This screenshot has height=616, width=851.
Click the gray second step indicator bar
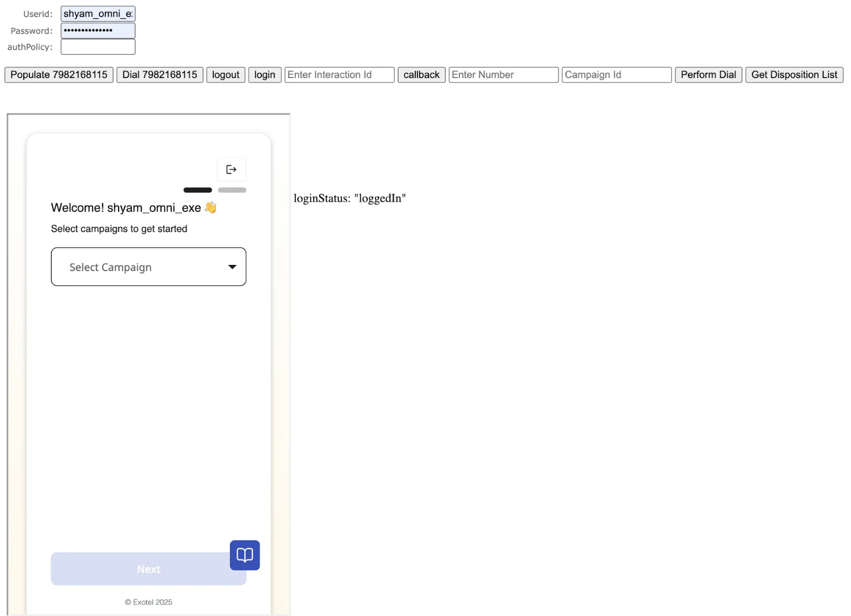232,190
